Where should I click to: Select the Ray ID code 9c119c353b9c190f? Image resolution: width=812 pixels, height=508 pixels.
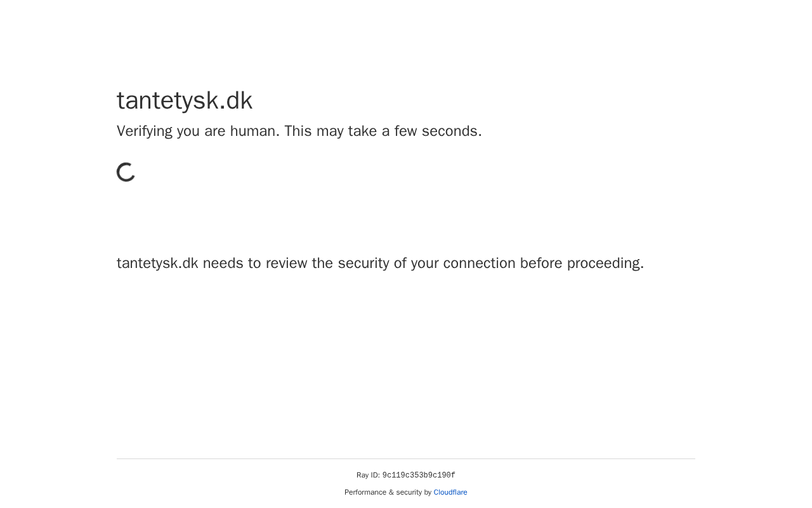419,476
